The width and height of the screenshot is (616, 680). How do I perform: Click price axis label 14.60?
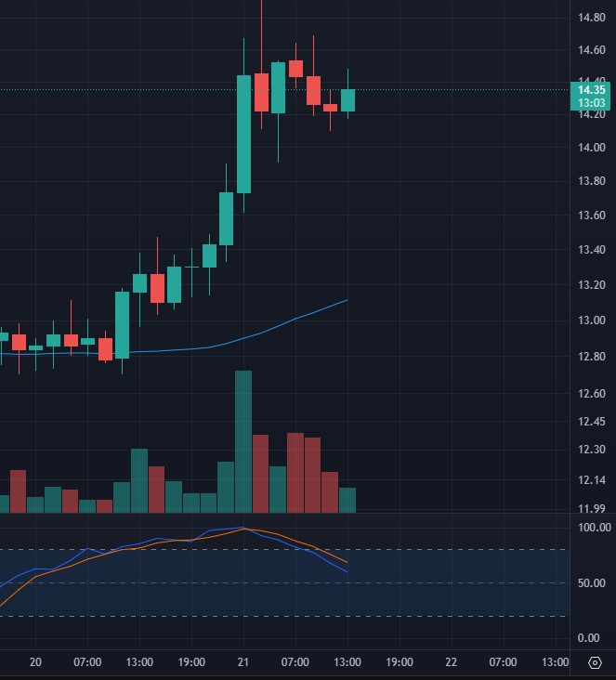click(x=591, y=50)
